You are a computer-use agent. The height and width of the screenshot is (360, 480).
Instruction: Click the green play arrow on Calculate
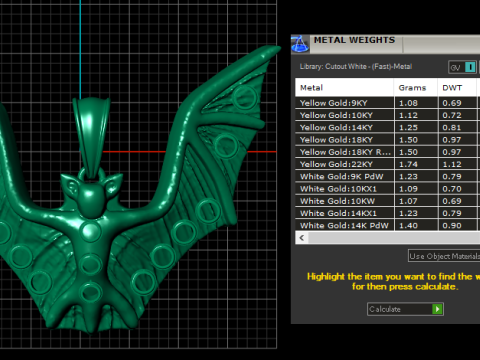(437, 309)
